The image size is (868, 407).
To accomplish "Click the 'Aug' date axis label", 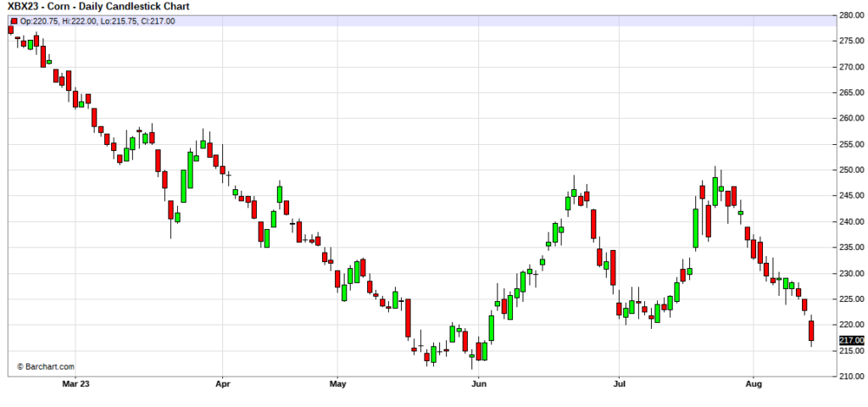I will (754, 383).
